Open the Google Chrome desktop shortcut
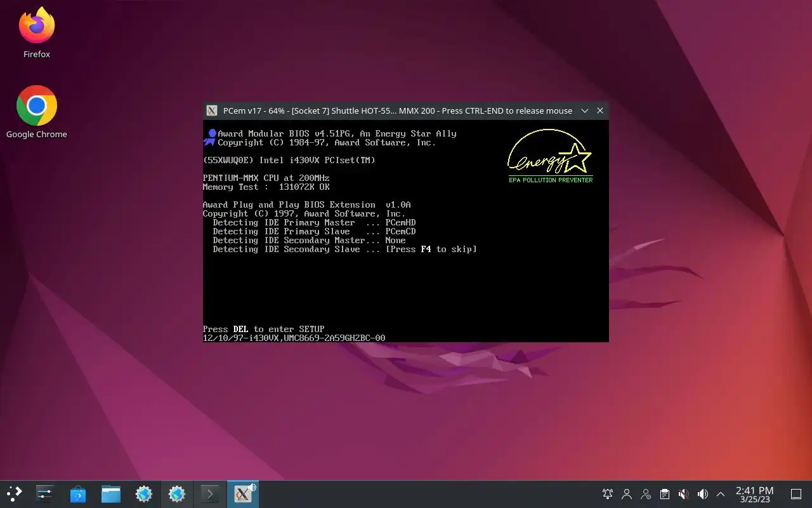The image size is (812, 508). tap(37, 112)
